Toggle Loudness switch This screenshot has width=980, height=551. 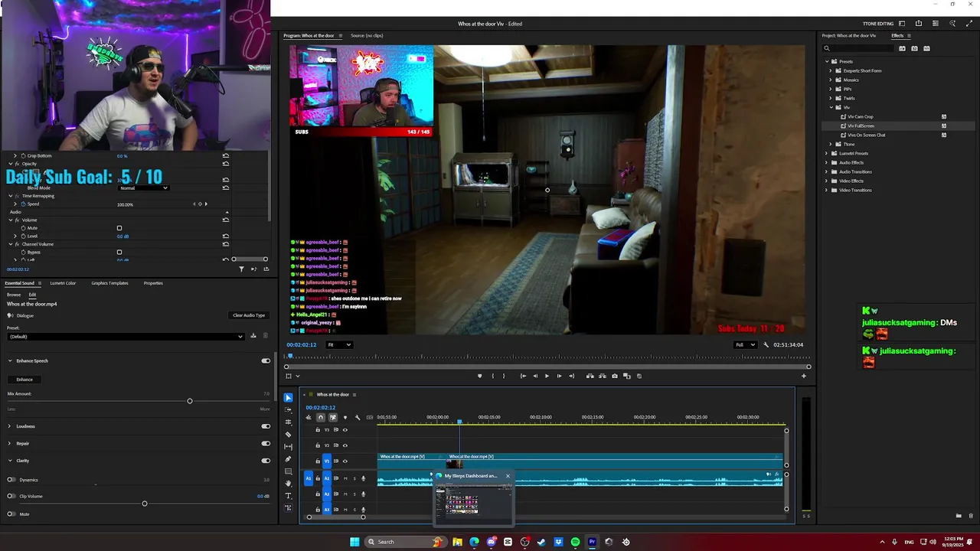pyautogui.click(x=266, y=426)
